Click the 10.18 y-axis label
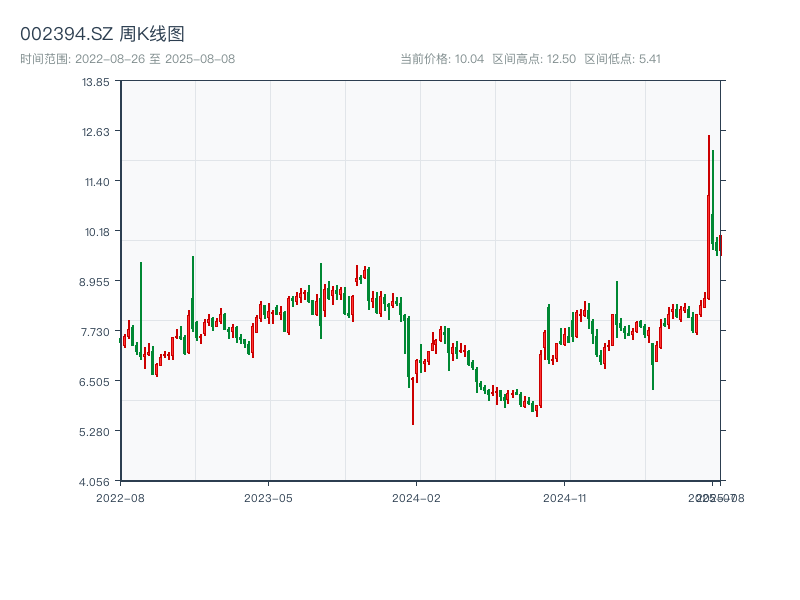This screenshot has width=800, height=600. coord(96,231)
